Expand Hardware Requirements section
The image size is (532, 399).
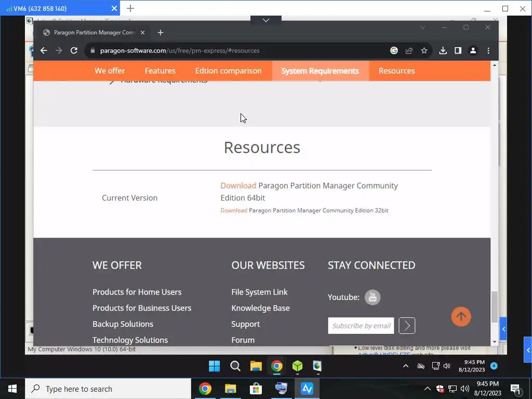164,82
